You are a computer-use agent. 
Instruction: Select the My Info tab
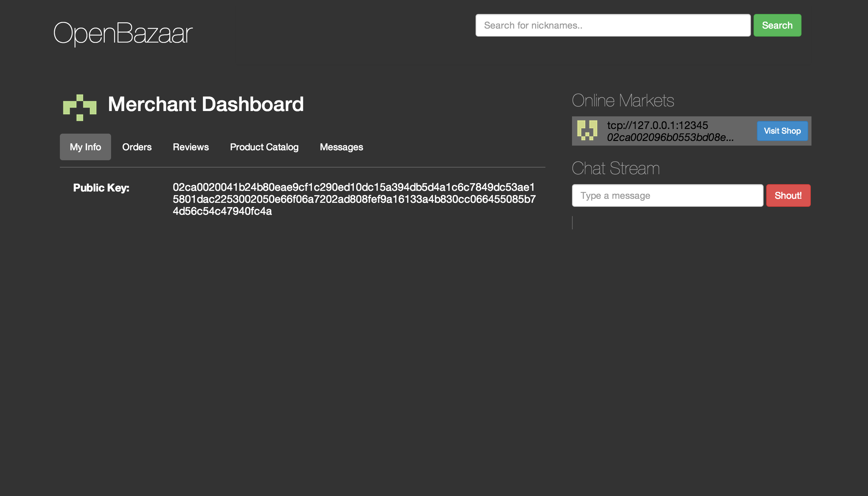coord(85,147)
